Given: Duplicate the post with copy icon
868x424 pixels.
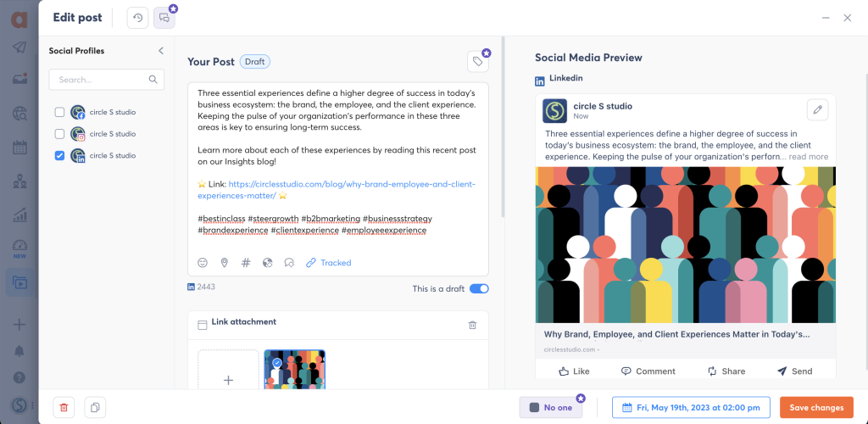Looking at the screenshot, I should (95, 407).
